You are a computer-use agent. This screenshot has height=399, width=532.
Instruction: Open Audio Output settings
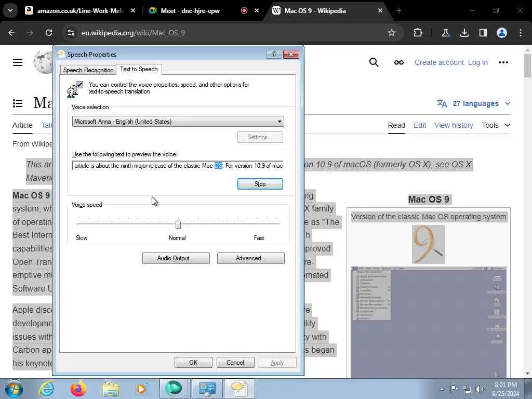(176, 258)
